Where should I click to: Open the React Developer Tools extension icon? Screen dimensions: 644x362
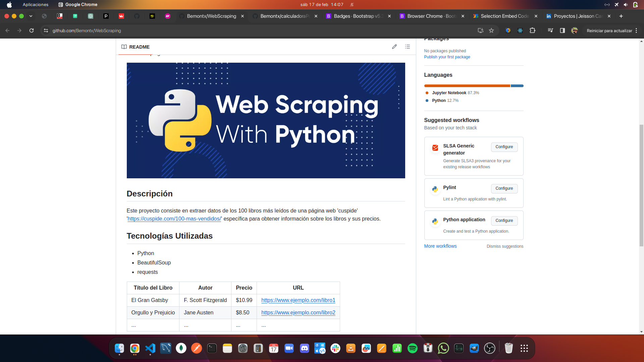[520, 31]
